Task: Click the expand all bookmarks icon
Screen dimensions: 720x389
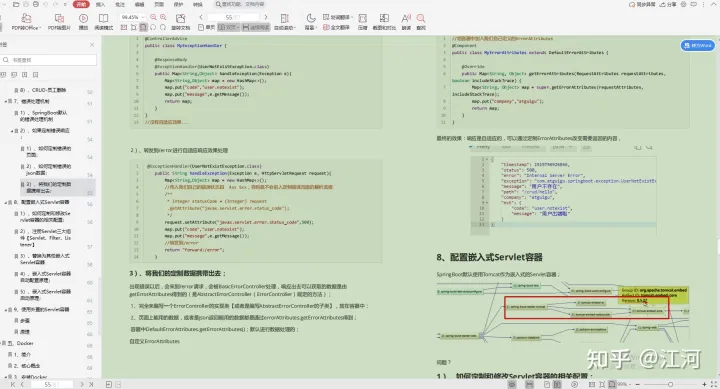Action: (3, 74)
